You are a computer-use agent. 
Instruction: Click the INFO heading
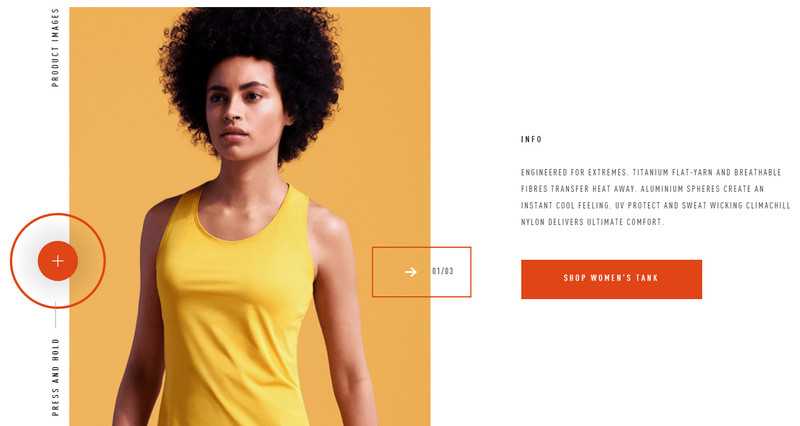pos(531,139)
